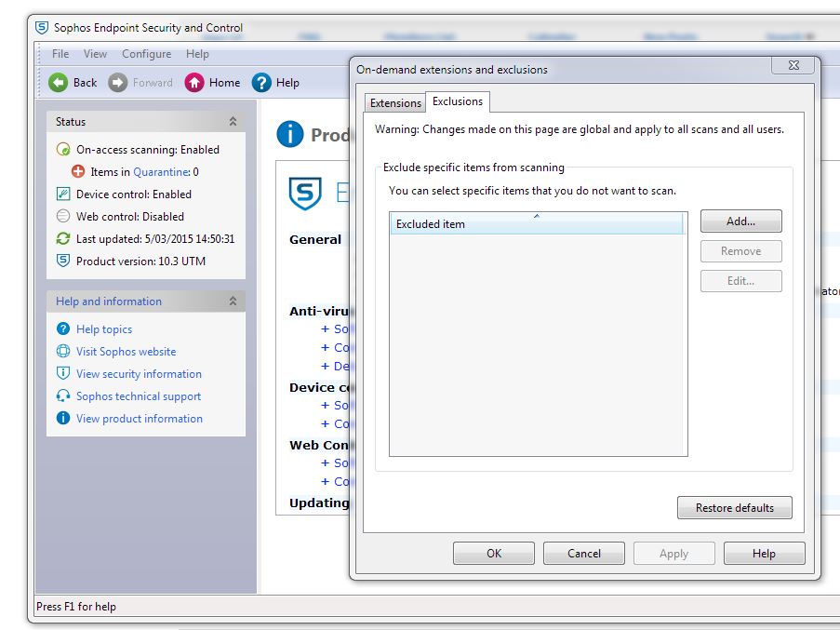Click the Cancel button
Screen dimensions: 840x630
pos(584,554)
